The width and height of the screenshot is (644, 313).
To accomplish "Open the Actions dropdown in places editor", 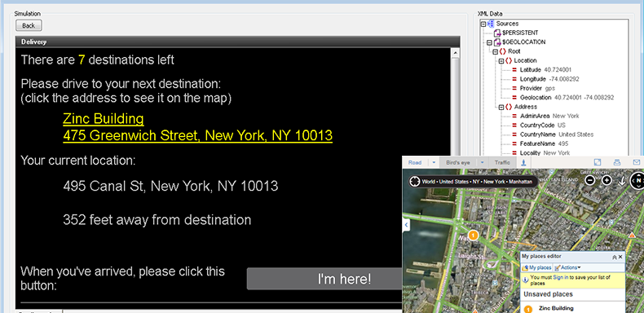I will [x=567, y=267].
